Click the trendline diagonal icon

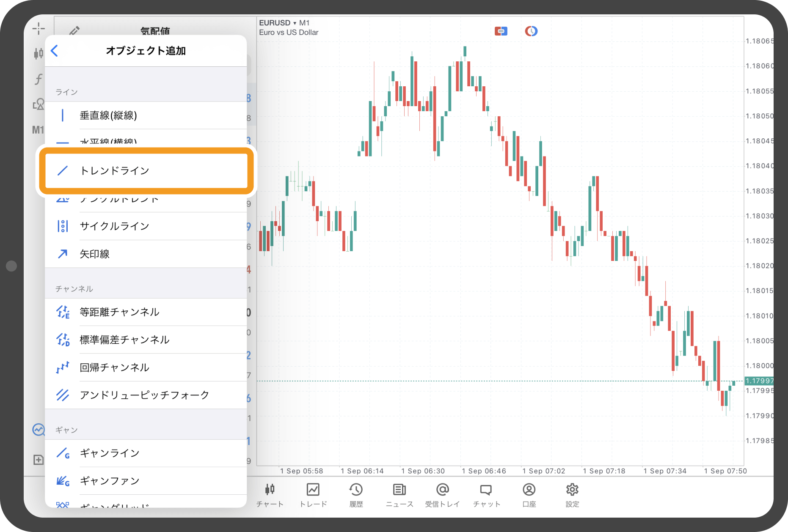[63, 170]
